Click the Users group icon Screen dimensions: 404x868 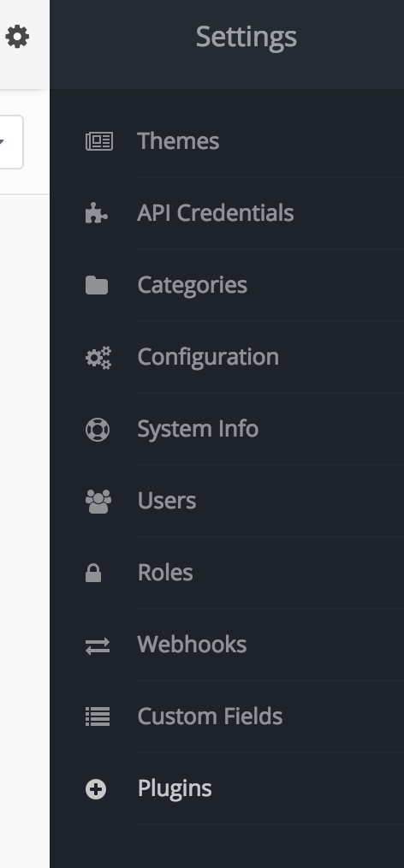(x=98, y=502)
